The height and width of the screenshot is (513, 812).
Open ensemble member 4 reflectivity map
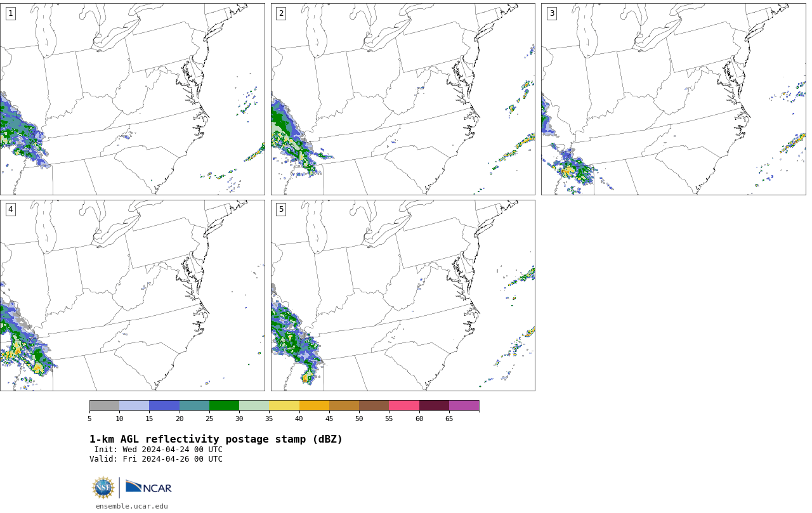132,295
